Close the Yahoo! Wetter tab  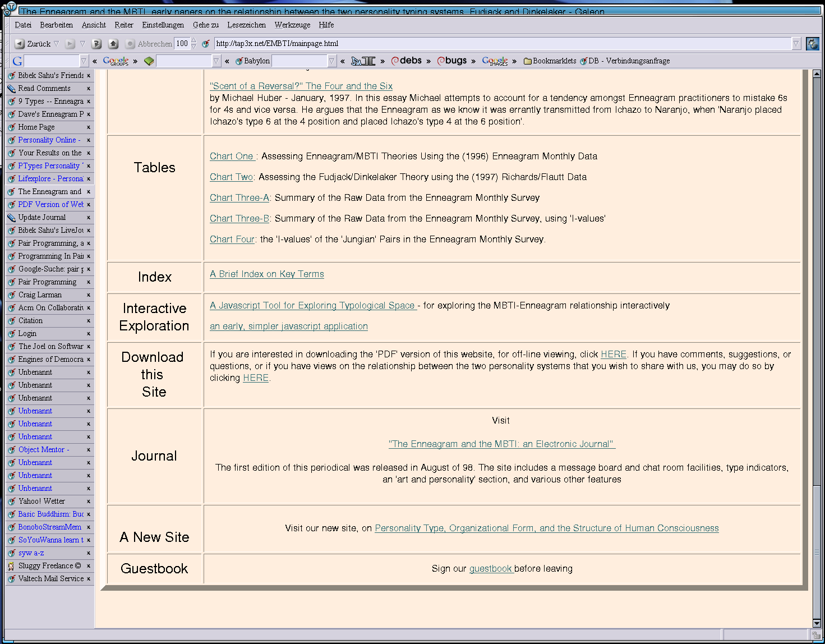point(89,502)
